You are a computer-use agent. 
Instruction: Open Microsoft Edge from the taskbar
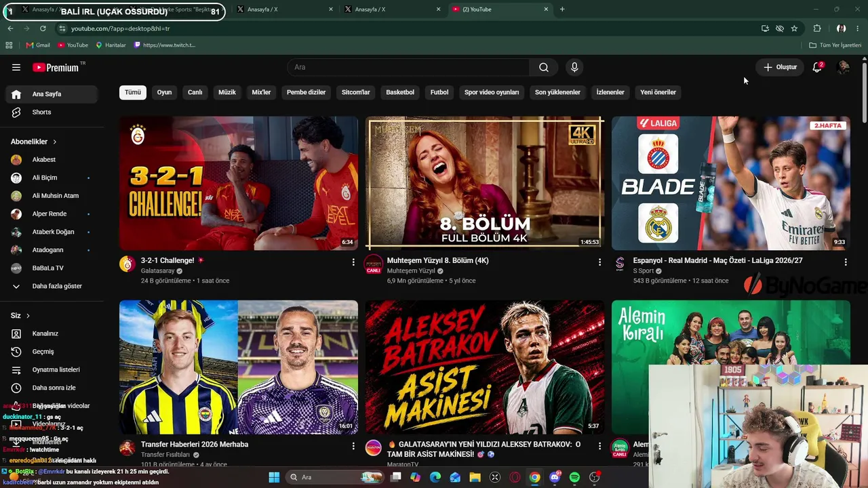[x=435, y=477]
